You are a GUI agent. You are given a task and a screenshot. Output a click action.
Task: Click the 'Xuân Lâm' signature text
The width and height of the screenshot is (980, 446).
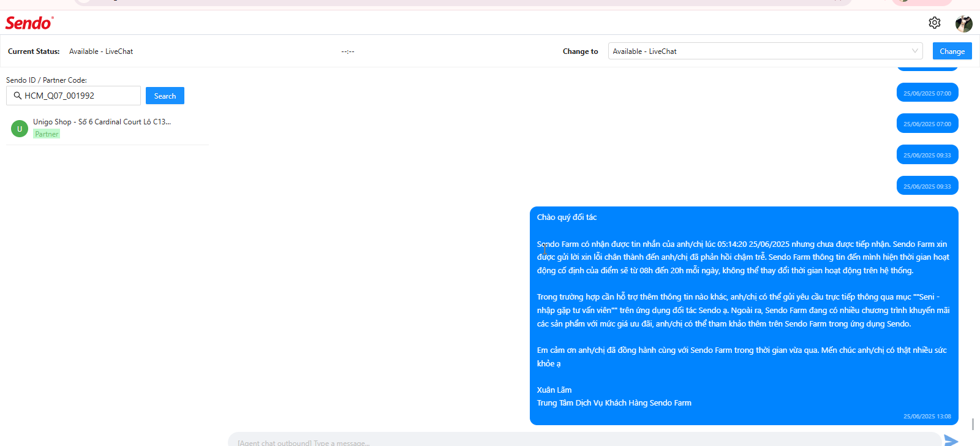[554, 390]
